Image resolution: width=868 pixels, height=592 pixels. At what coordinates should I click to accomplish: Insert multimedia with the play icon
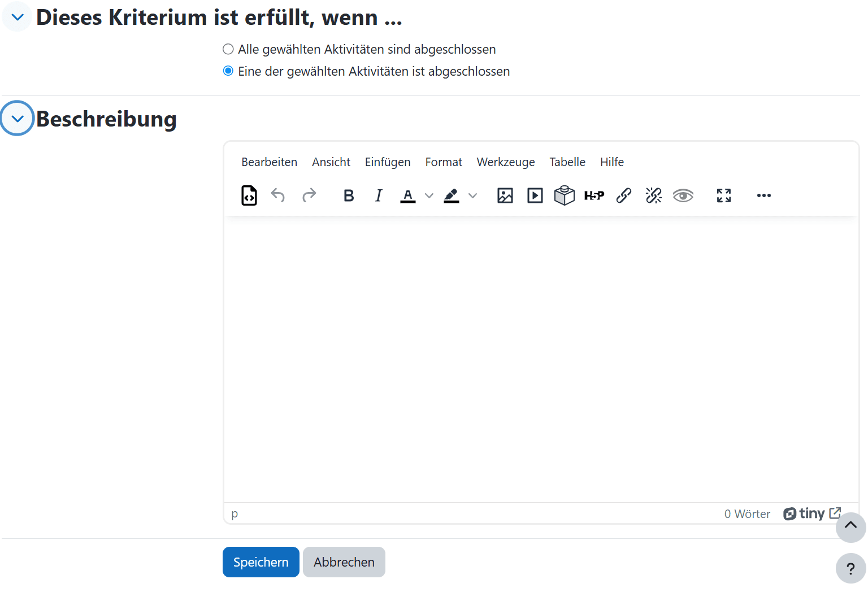pos(535,195)
